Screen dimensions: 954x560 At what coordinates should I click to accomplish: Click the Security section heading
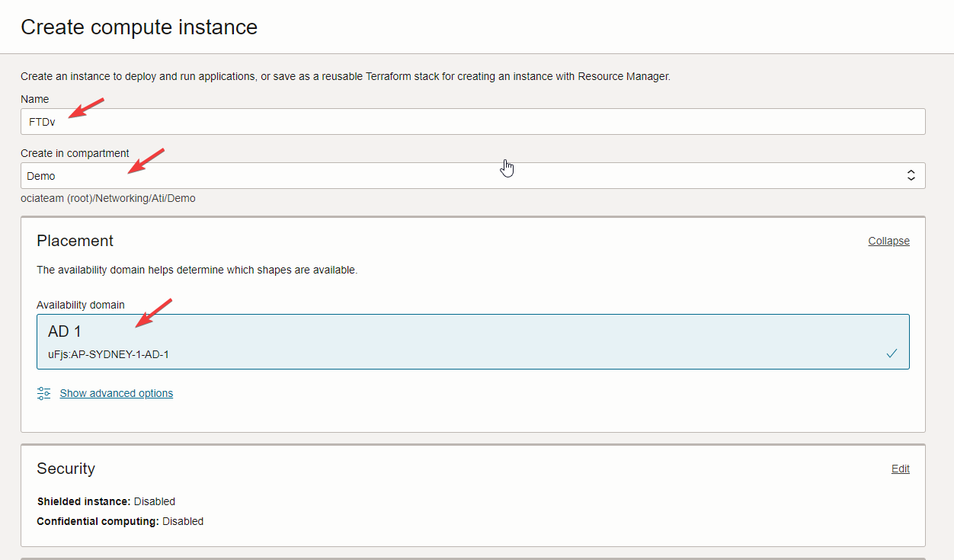(66, 469)
